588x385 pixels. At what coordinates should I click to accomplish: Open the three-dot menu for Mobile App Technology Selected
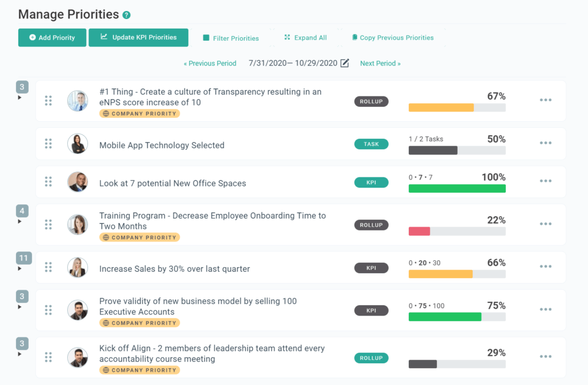point(545,143)
